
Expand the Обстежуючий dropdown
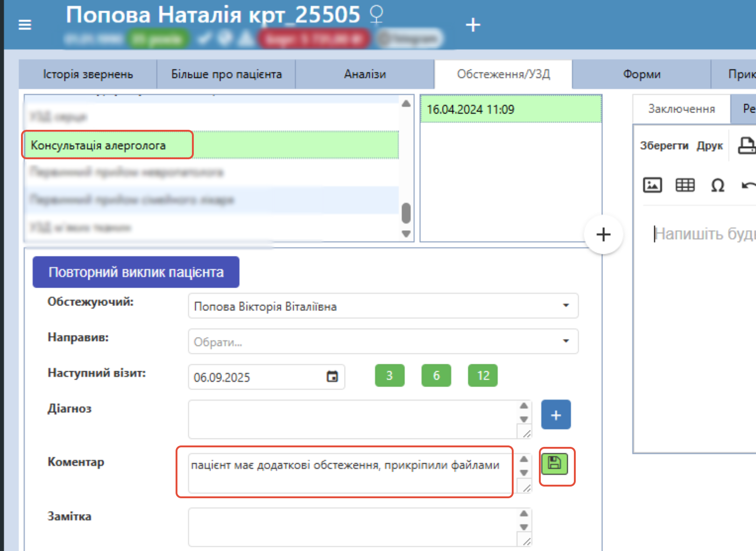pos(566,305)
